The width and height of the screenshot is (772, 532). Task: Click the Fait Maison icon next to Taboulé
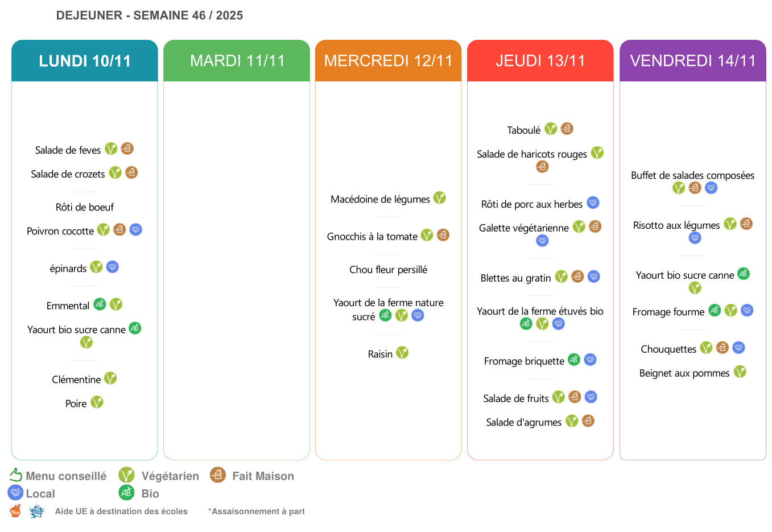click(x=567, y=129)
